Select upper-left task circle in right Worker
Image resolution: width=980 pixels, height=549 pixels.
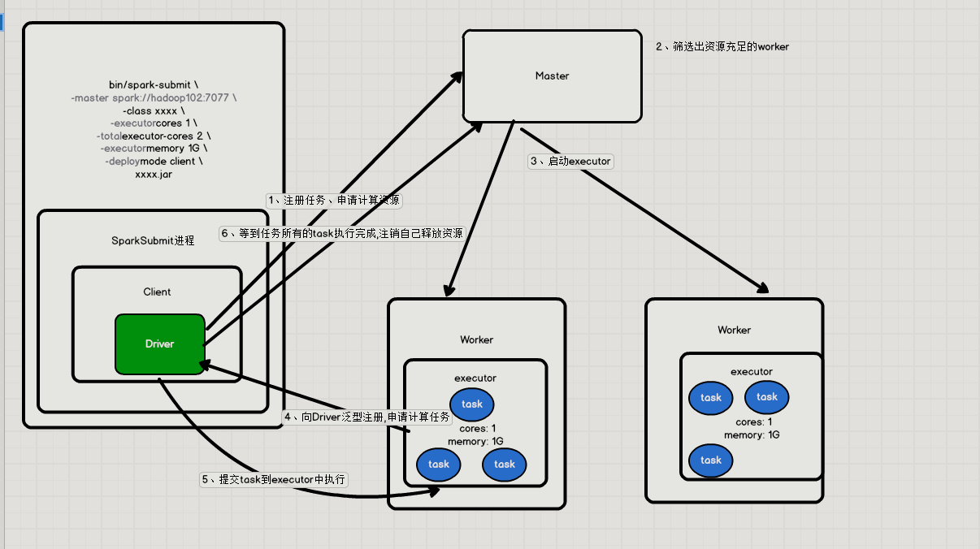[711, 398]
